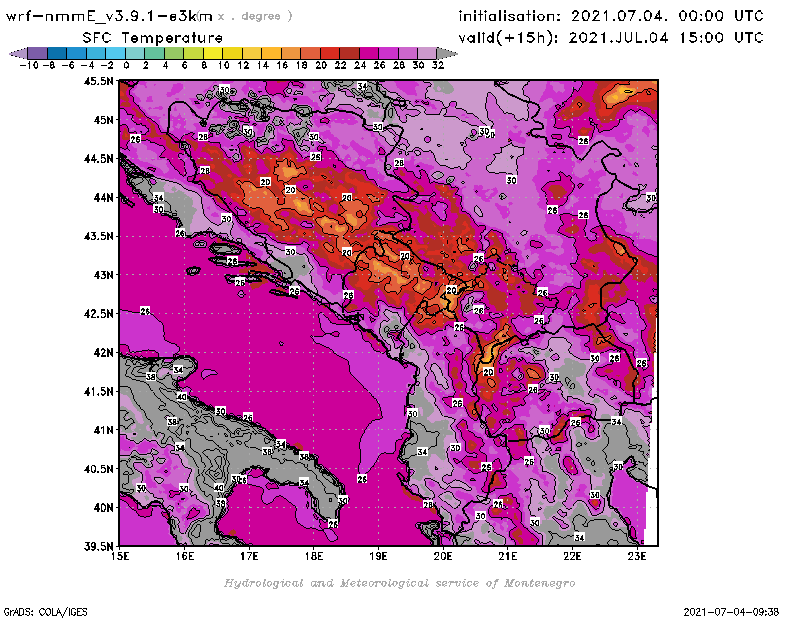This screenshot has height=618, width=800.
Task: Click the latitude label '39.5N'
Action: pyautogui.click(x=99, y=546)
